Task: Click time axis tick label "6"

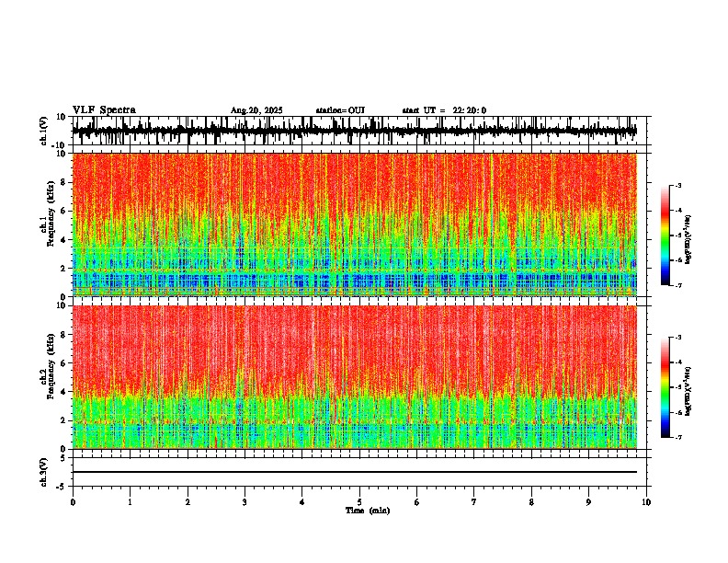Action: point(416,502)
